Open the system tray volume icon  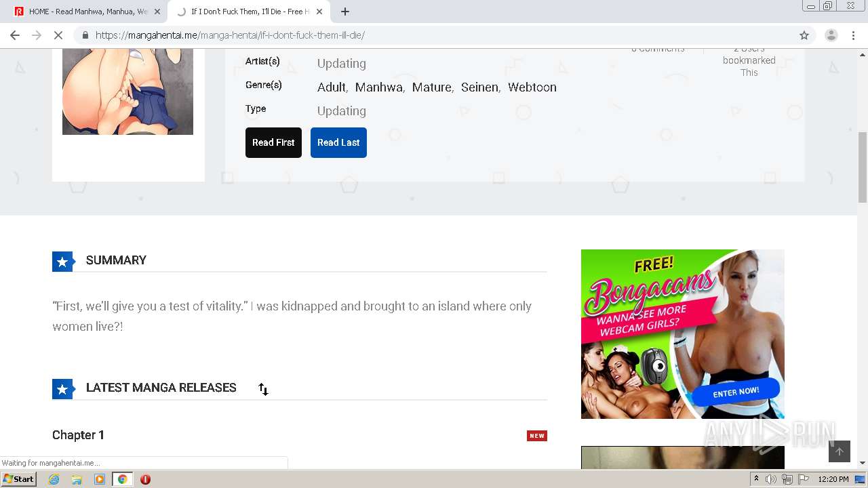[x=771, y=479]
